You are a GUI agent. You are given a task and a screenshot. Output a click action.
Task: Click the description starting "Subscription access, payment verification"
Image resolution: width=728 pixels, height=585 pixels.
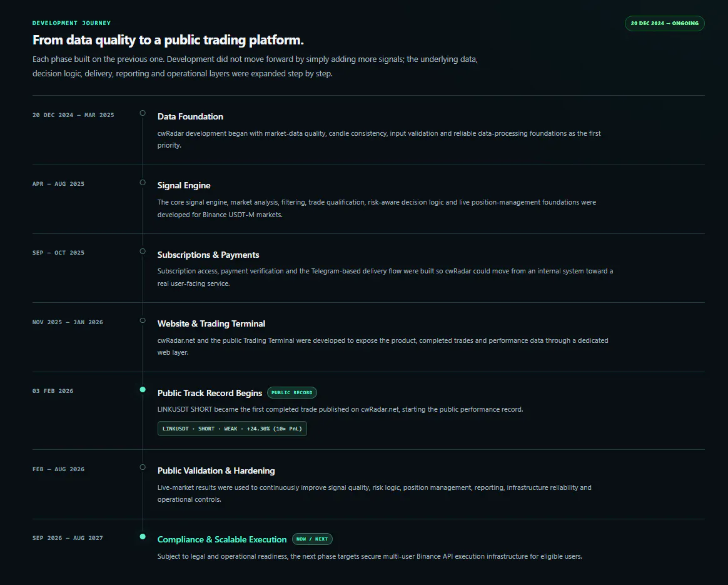(385, 277)
